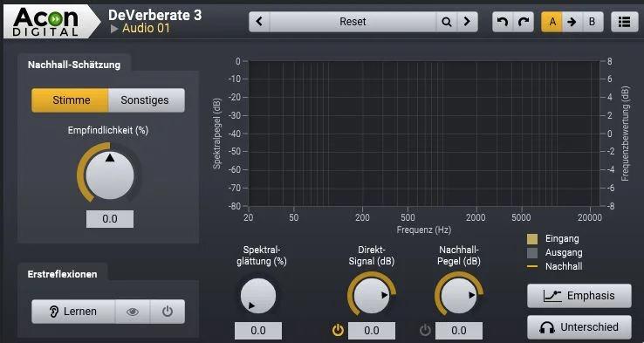644x343 pixels.
Task: Click the Nachhall legend line marker
Action: (532, 266)
